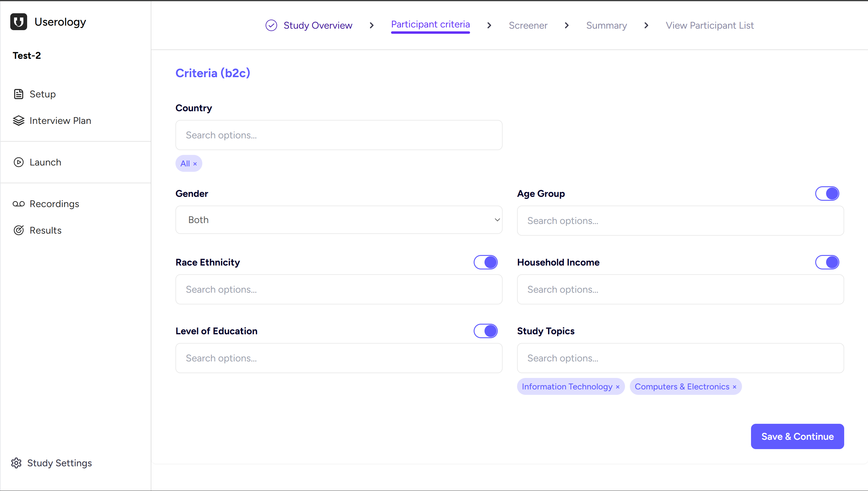Select the Setup document icon in sidebar
Viewport: 868px width, 491px height.
point(19,94)
